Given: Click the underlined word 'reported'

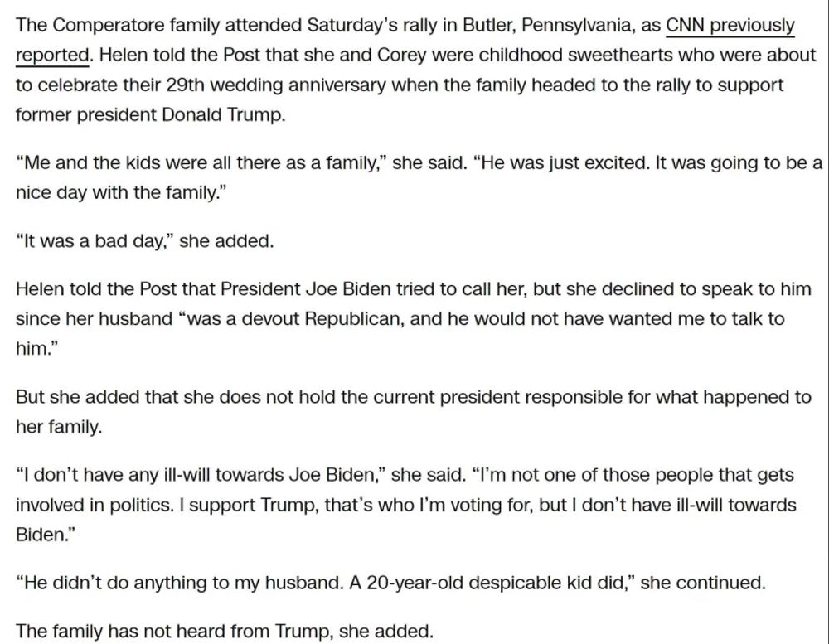Looking at the screenshot, I should pyautogui.click(x=51, y=55).
